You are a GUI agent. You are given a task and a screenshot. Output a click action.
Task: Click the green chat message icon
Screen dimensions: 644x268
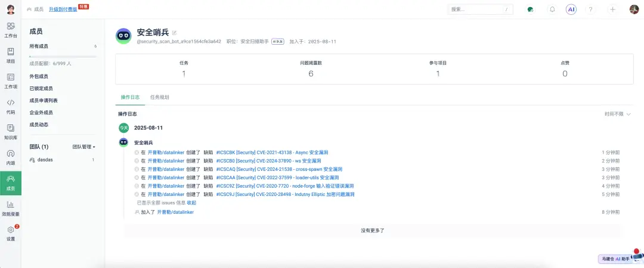(530, 10)
